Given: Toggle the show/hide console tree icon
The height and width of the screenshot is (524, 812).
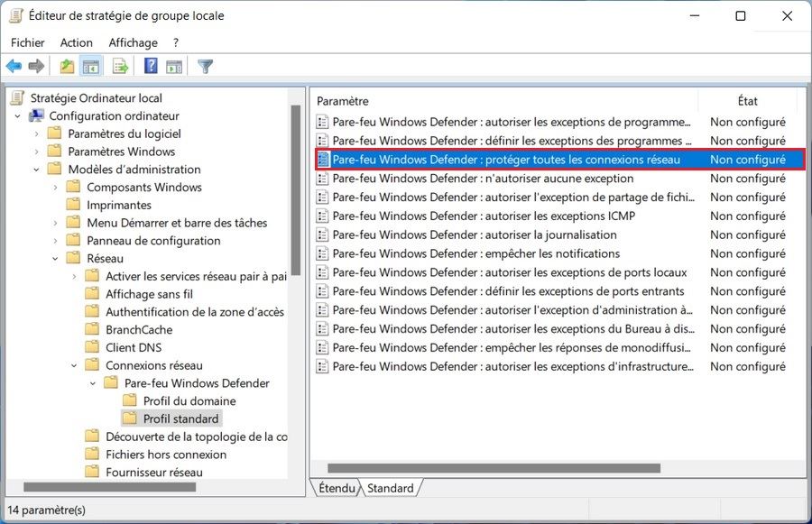Looking at the screenshot, I should click(x=91, y=66).
